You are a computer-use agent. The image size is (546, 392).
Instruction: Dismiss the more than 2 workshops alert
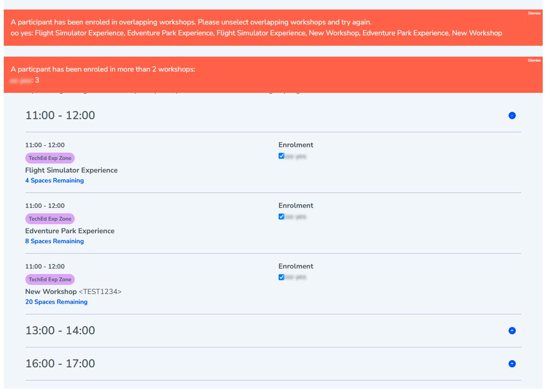click(534, 60)
